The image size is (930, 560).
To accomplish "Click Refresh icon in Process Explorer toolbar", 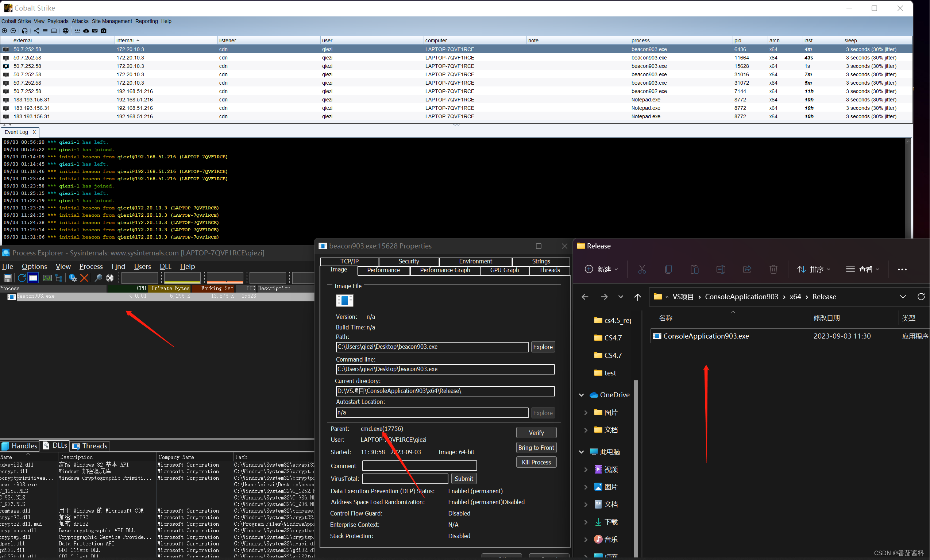I will coord(22,278).
